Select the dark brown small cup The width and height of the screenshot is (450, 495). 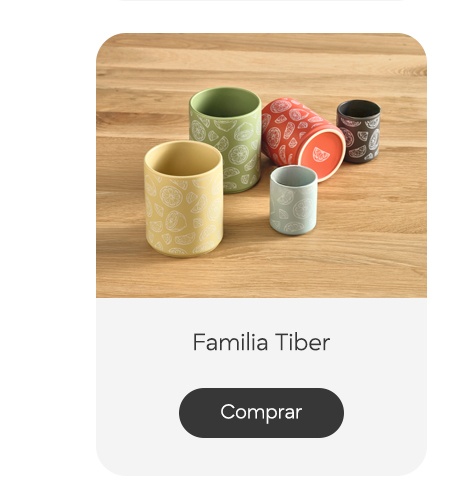359,131
